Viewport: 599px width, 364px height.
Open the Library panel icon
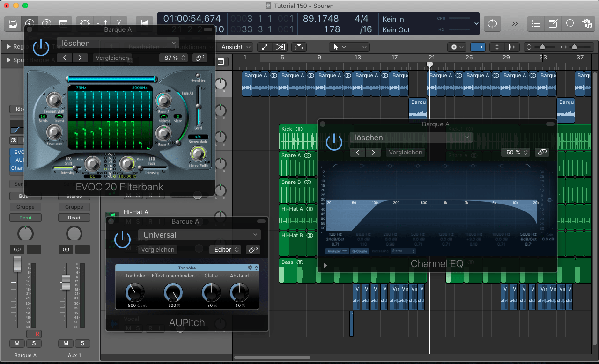pos(13,23)
